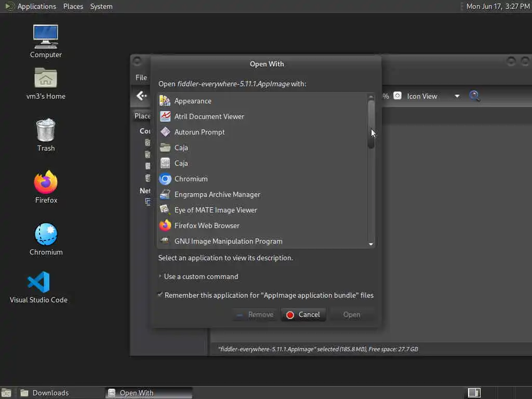Select Engrampa Archive Manager icon

(165, 194)
